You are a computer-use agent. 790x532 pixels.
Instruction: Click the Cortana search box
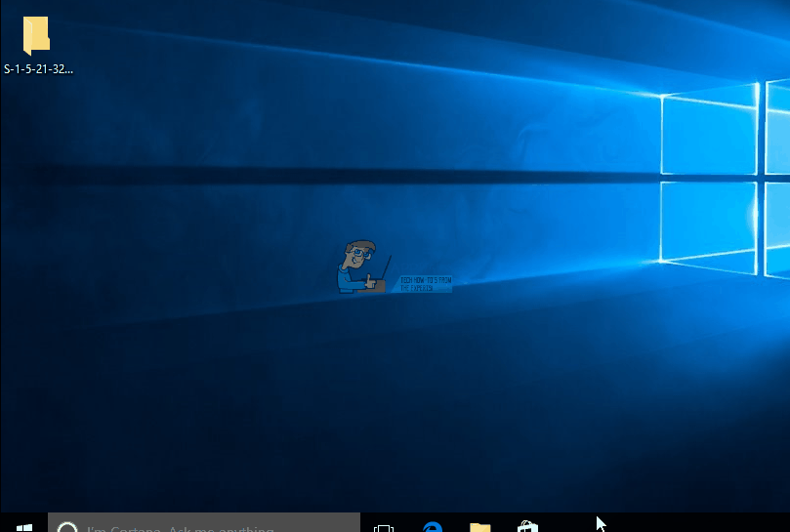coord(204,524)
